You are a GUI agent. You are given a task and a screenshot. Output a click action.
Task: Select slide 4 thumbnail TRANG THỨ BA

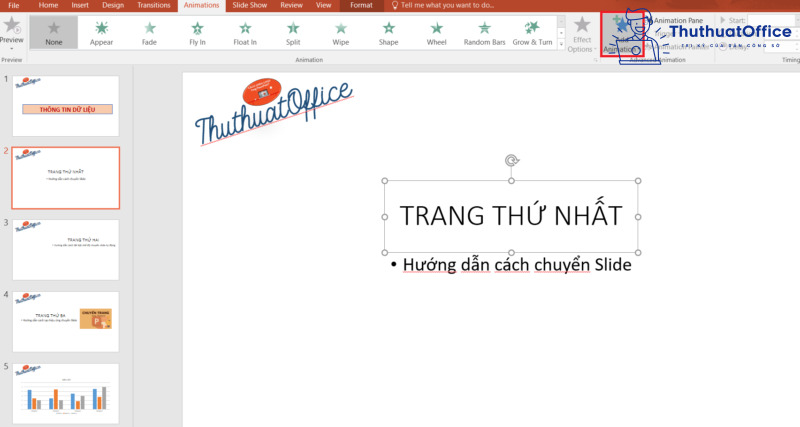66,322
